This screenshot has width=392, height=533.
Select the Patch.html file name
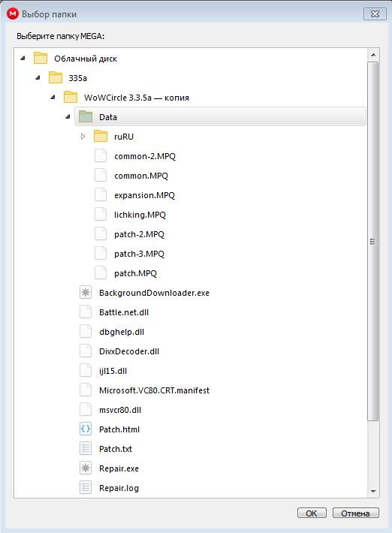119,429
